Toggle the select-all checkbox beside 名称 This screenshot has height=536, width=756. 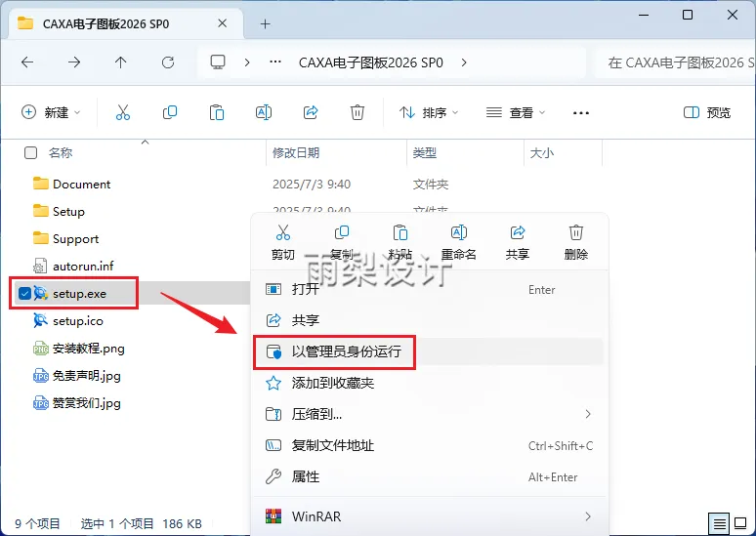pos(30,153)
